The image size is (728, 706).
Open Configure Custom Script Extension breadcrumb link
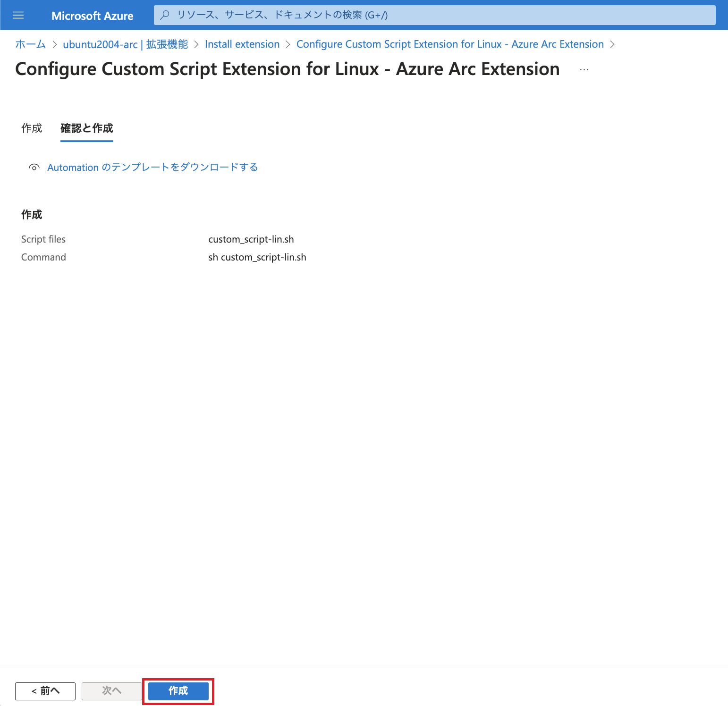coord(450,44)
